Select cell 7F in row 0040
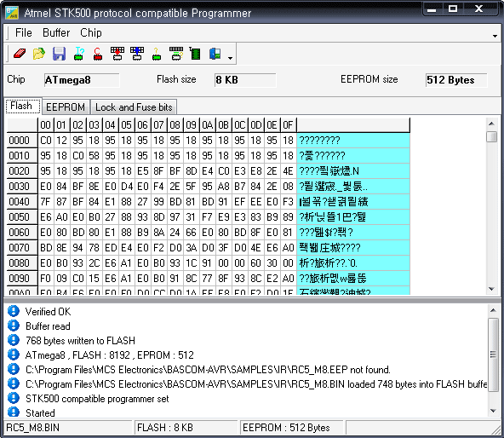 click(46, 202)
